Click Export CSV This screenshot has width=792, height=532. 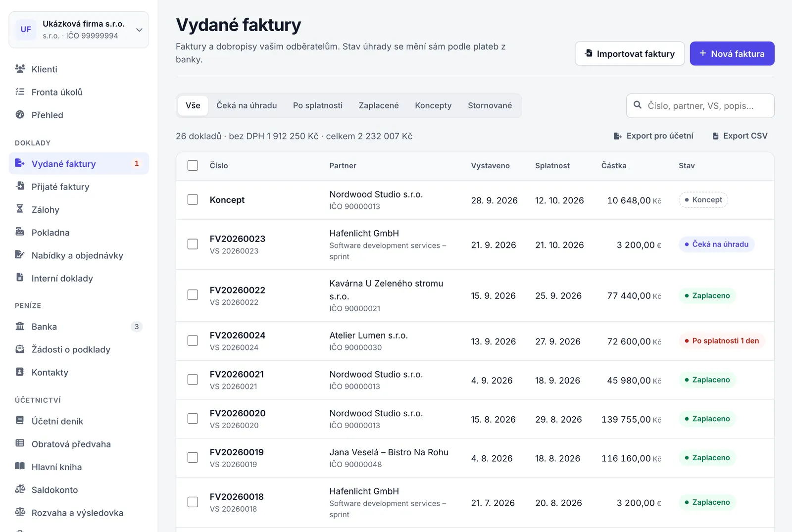(x=740, y=136)
